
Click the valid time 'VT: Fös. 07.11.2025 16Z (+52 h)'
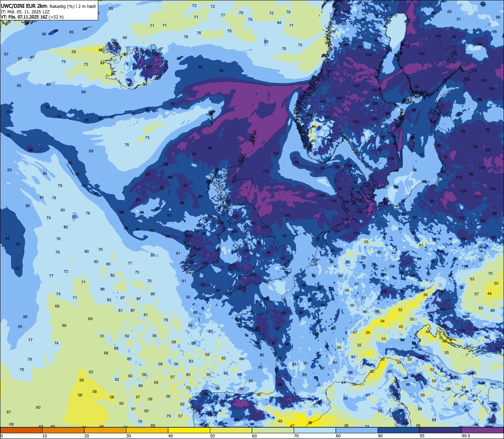click(32, 17)
